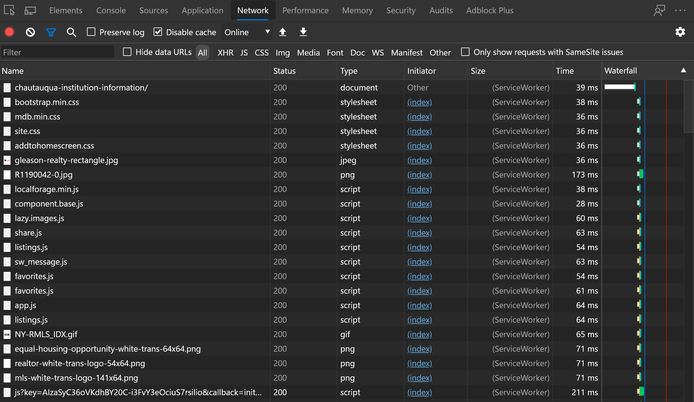Screen dimensions: 694x402
Task: Open Adblock Plus tab
Action: [x=490, y=10]
